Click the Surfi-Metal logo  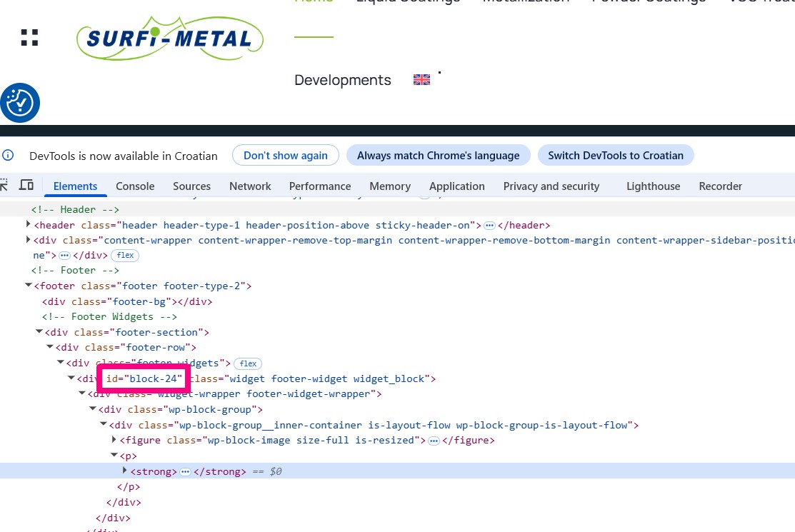point(170,39)
